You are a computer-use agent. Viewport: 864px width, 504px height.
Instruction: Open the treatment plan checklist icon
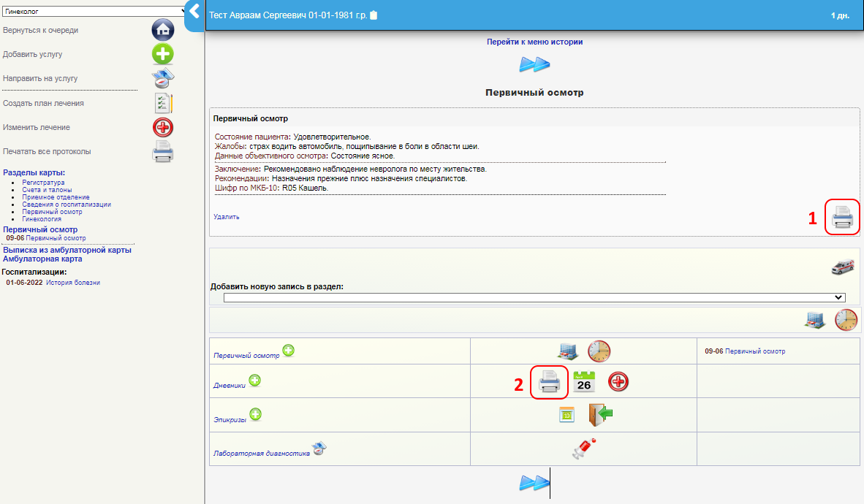coord(162,103)
